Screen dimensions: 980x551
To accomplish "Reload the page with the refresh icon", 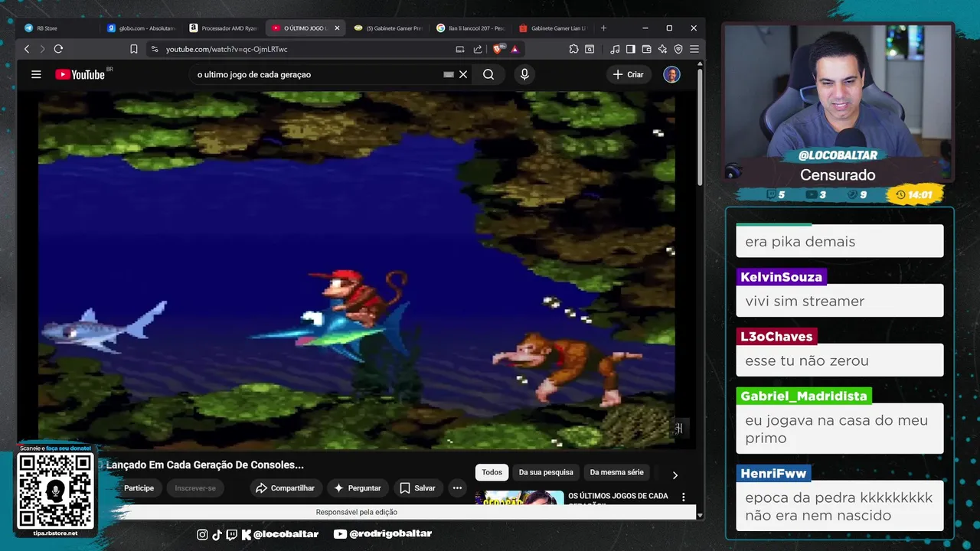I will point(58,49).
